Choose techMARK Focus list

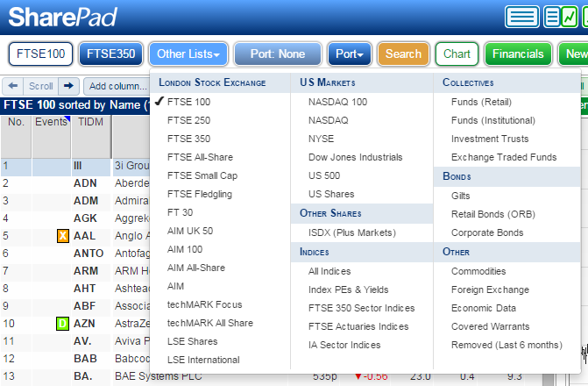[x=204, y=304]
